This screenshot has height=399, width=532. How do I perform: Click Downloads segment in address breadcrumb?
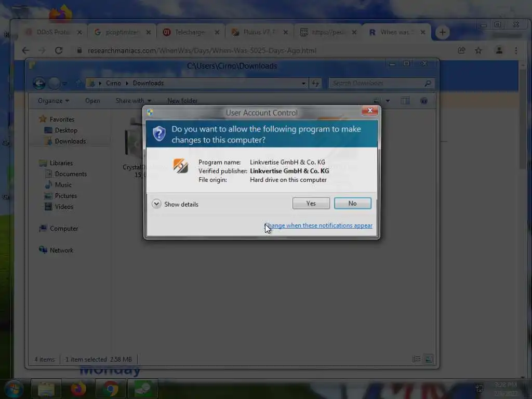[148, 83]
